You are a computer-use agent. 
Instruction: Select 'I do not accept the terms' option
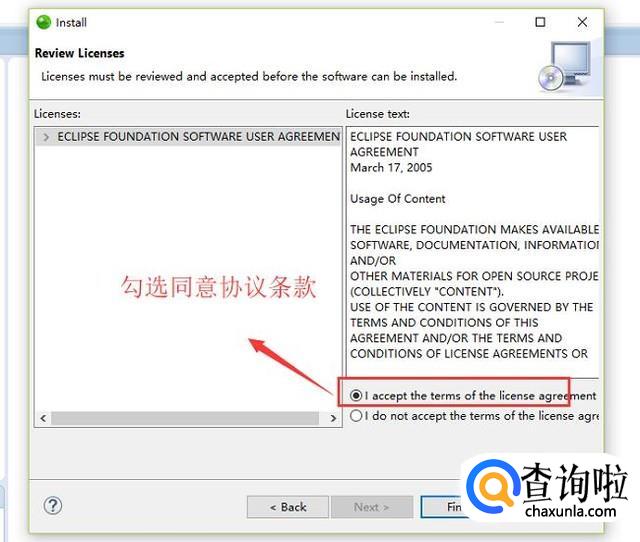pyautogui.click(x=356, y=416)
